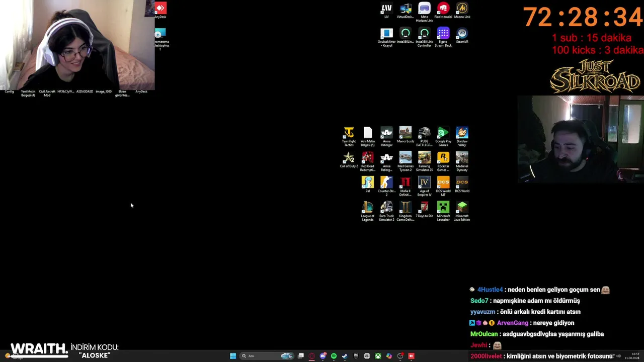Click the PUBG BATTLEGROUNDS shortcut
The image size is (644, 362).
(x=425, y=137)
